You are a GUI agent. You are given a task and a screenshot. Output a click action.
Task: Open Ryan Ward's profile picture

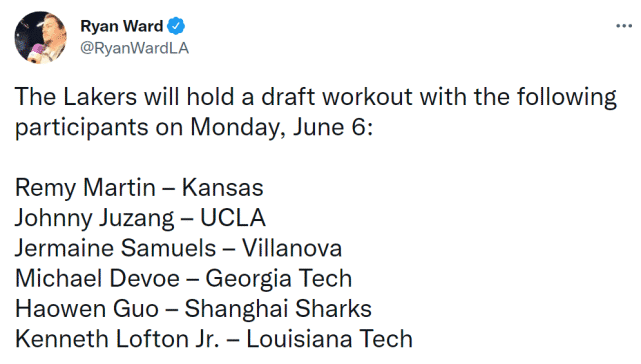40,37
